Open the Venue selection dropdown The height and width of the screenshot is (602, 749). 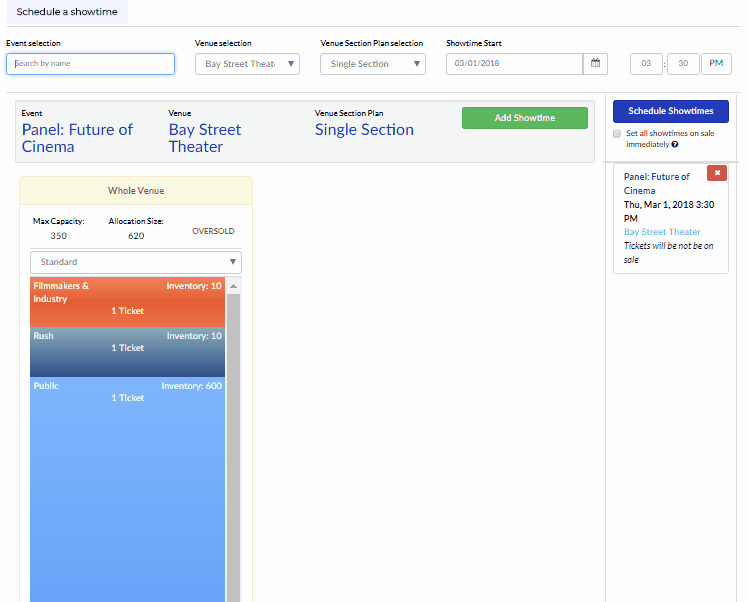tap(247, 64)
